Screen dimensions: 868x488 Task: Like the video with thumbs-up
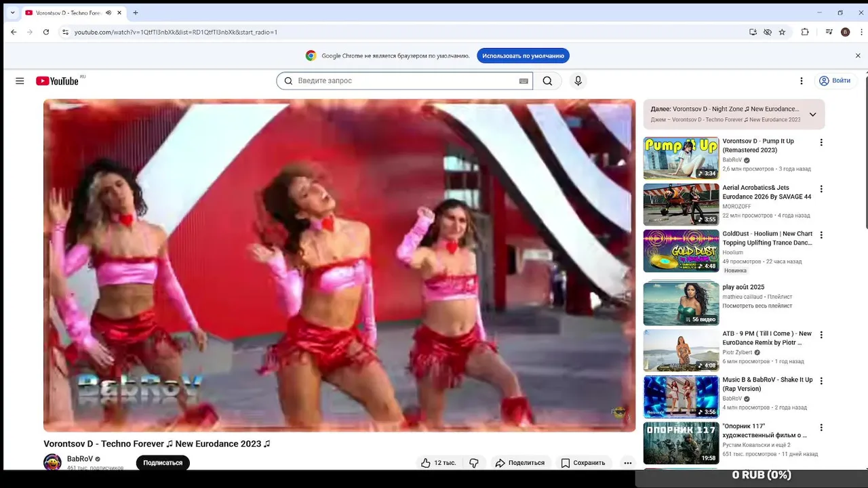pos(438,463)
